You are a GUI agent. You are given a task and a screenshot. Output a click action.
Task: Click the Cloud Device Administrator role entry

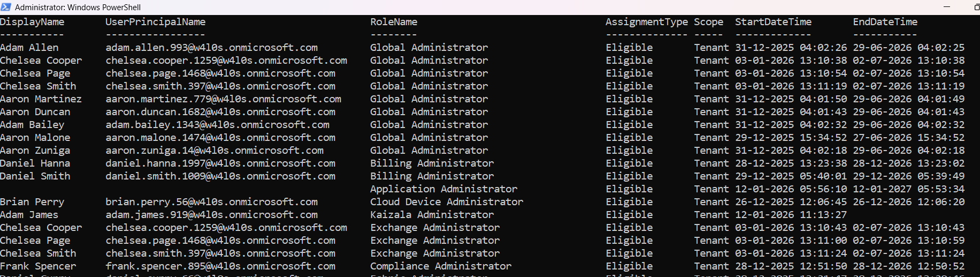pos(447,202)
